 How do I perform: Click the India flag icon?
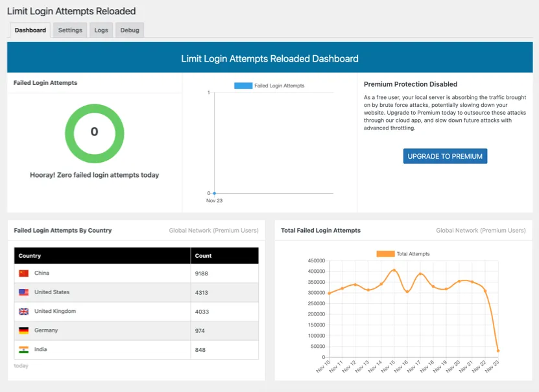24,350
